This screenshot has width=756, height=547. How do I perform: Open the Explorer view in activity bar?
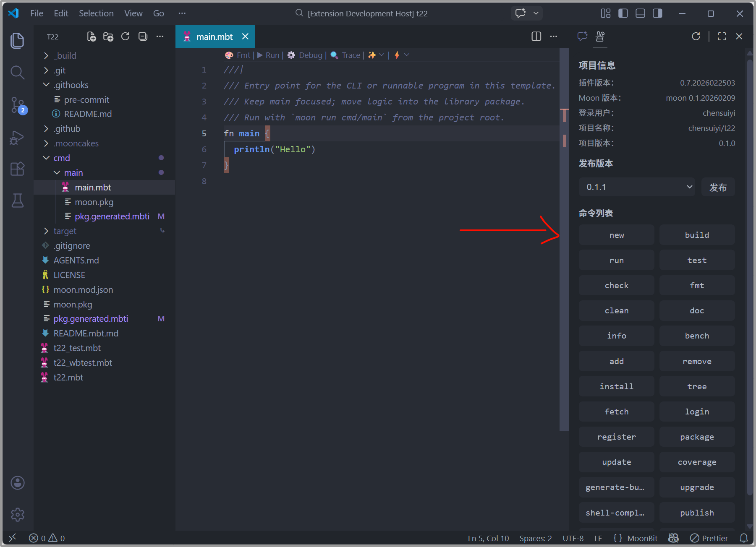point(17,41)
